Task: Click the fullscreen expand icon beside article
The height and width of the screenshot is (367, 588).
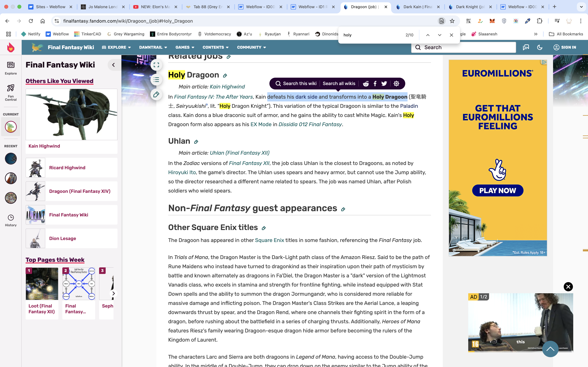Action: pyautogui.click(x=156, y=65)
